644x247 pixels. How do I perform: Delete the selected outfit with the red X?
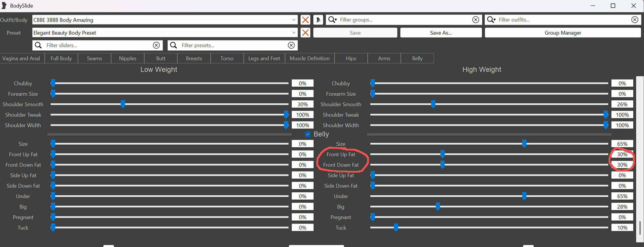(x=305, y=20)
